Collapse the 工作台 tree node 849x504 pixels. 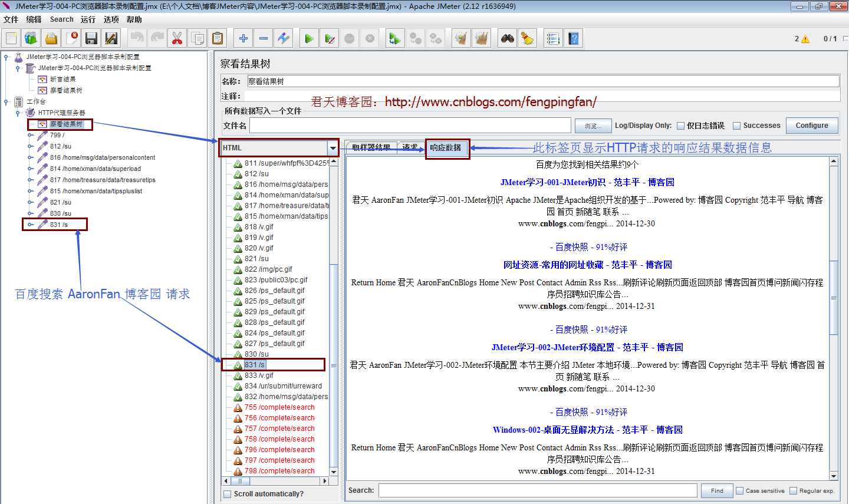tap(6, 101)
